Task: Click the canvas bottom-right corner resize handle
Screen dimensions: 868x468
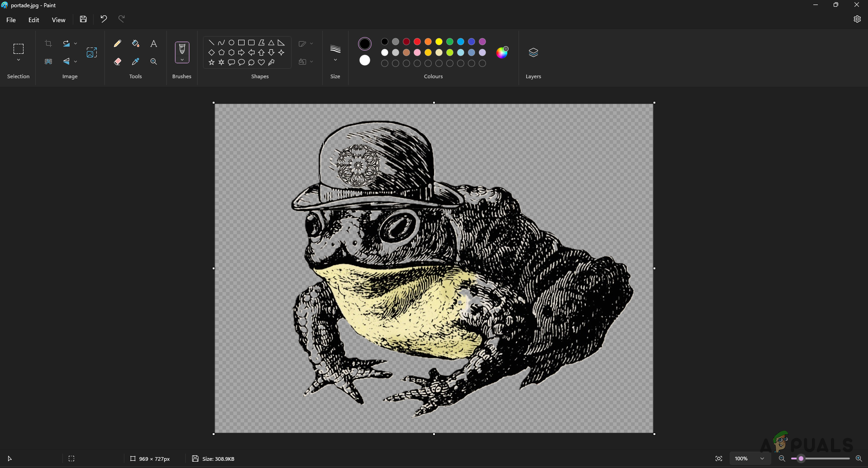Action: tap(654, 434)
